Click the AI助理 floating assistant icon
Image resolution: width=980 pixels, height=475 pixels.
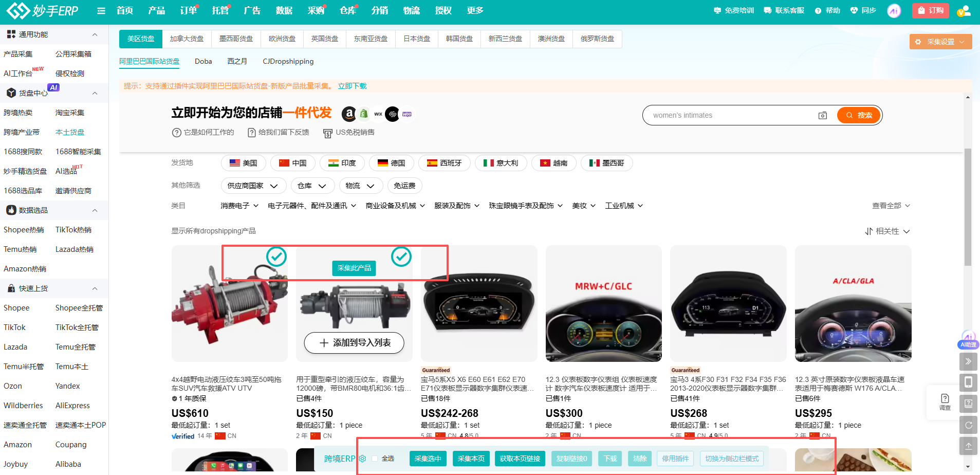click(968, 340)
